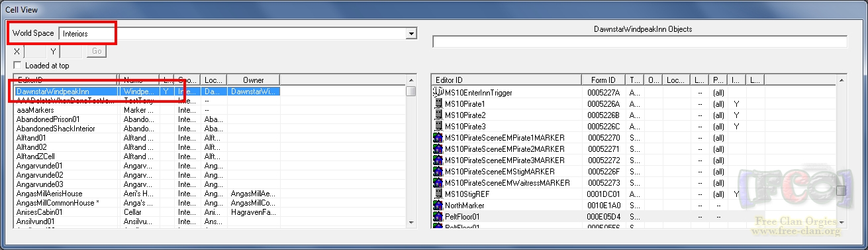Select the AngasMillCommonHouse * cell
This screenshot has width=868, height=250.
58,202
